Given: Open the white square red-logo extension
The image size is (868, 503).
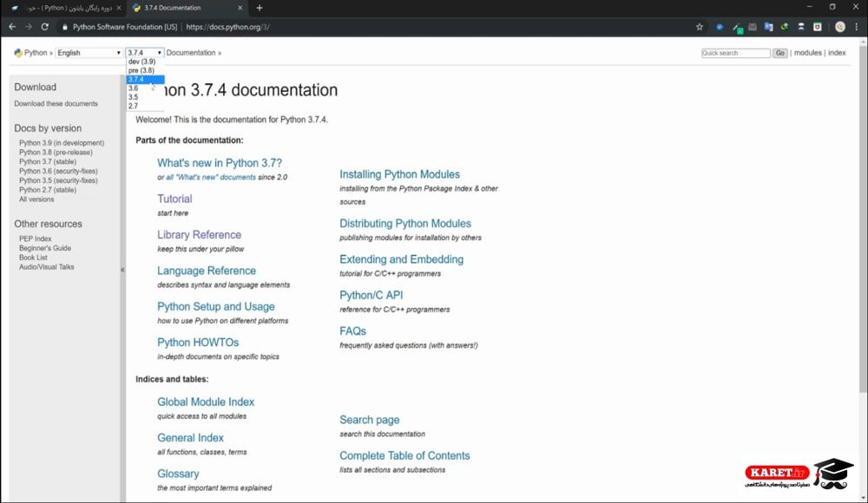Looking at the screenshot, I should tap(817, 27).
